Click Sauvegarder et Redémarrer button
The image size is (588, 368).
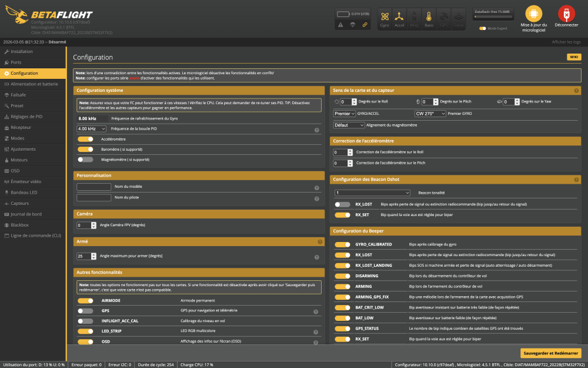click(550, 353)
